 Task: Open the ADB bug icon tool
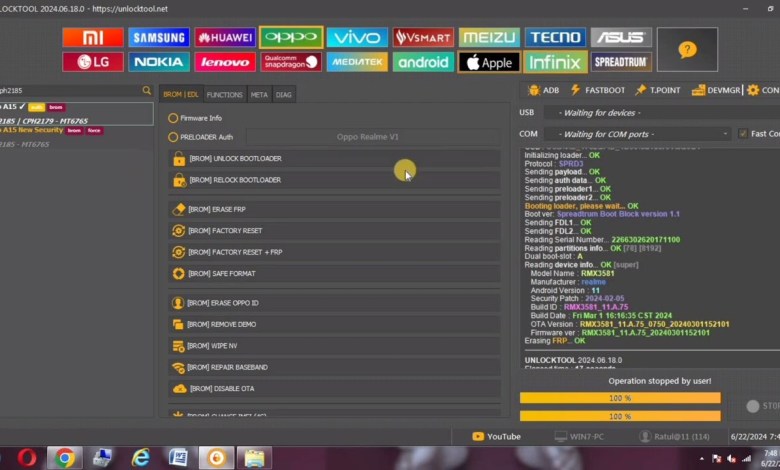coord(543,90)
